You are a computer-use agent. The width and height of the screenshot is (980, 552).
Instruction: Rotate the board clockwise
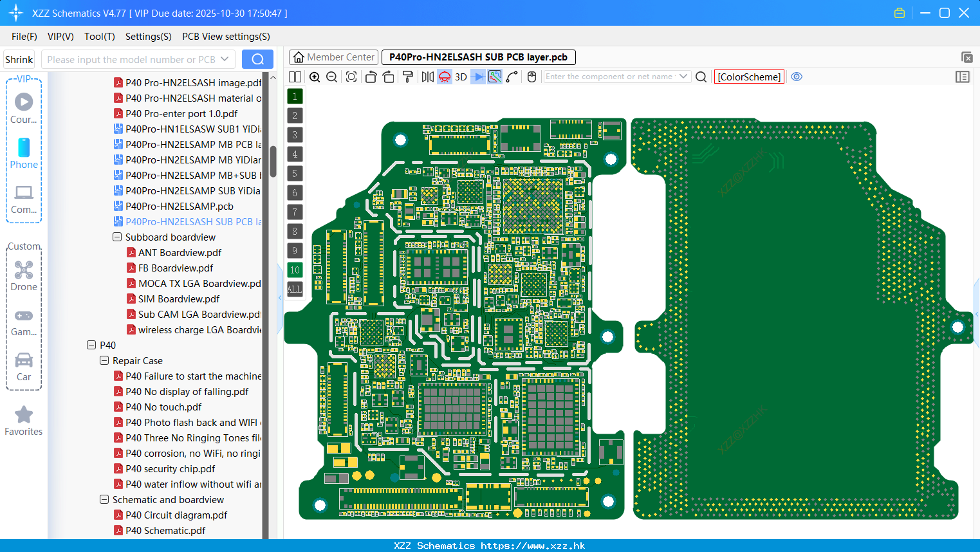click(x=389, y=77)
